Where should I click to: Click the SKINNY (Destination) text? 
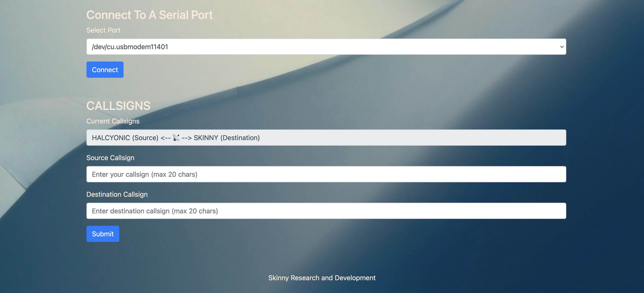click(x=227, y=138)
